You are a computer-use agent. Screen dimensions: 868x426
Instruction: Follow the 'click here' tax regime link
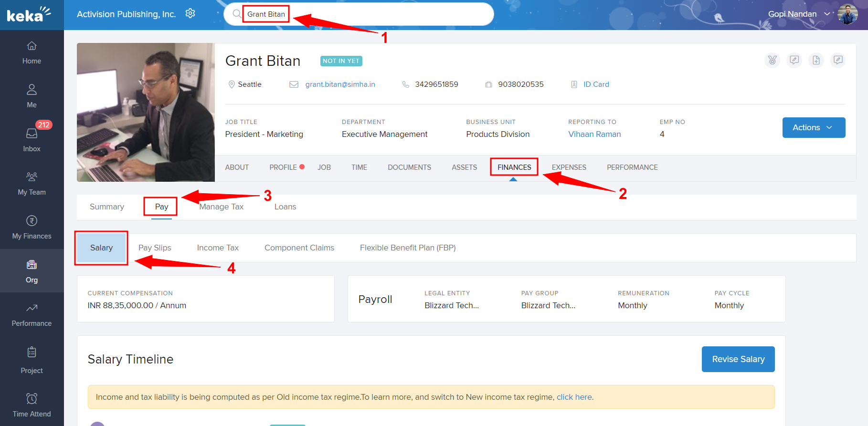click(x=574, y=397)
